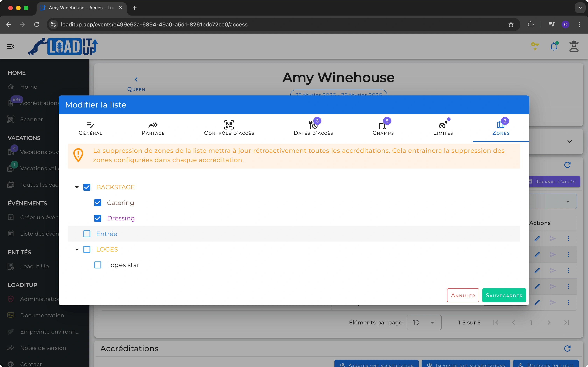Uncheck the Catering zone checkbox
This screenshot has height=367, width=588.
[x=98, y=203]
